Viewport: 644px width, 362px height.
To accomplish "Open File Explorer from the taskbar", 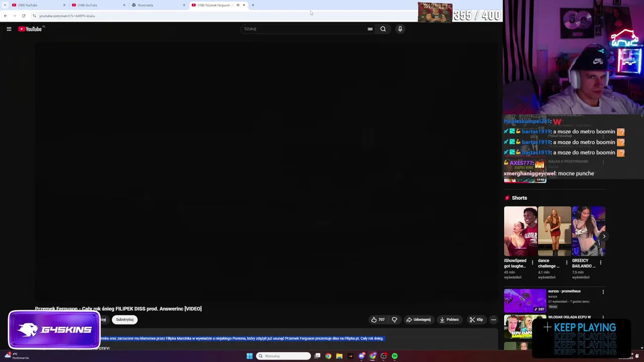I will tap(339, 356).
